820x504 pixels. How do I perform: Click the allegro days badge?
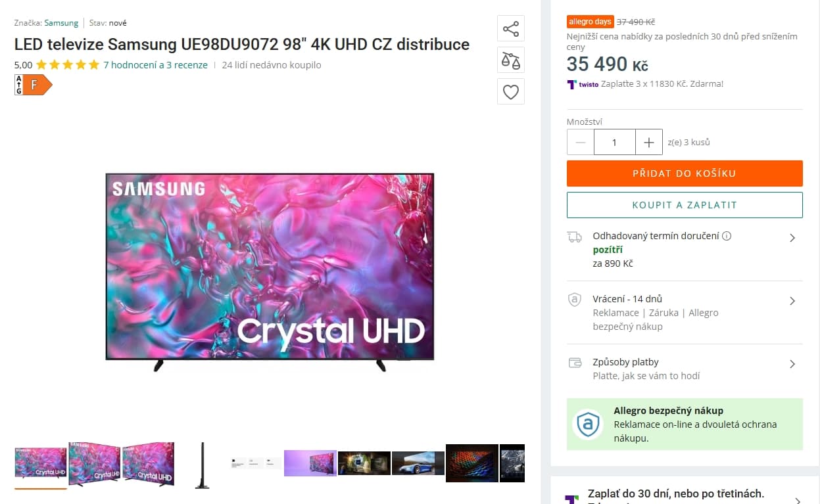pyautogui.click(x=590, y=22)
